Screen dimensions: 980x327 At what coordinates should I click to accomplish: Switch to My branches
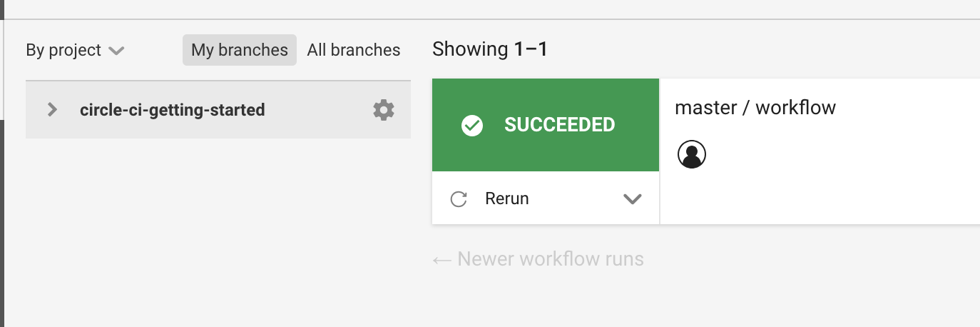[x=240, y=50]
